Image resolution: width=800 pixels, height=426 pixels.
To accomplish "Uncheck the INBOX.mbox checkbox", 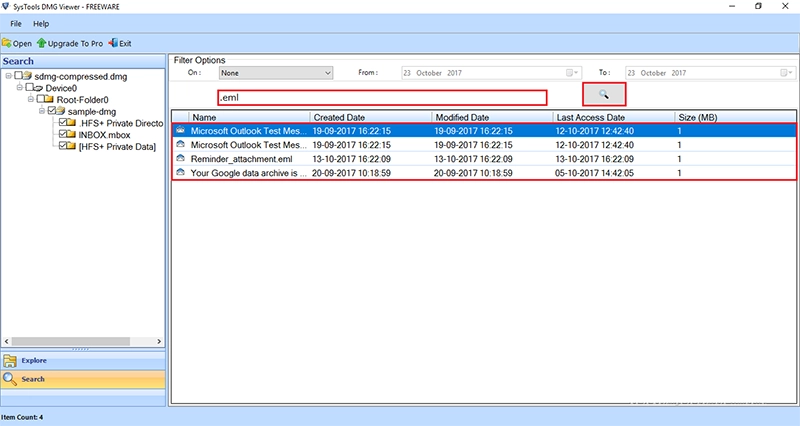I will tap(63, 135).
